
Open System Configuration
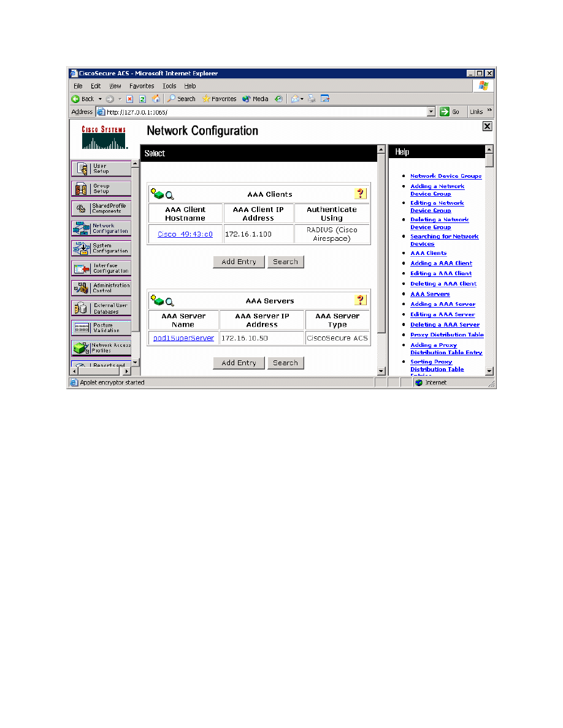coord(101,248)
